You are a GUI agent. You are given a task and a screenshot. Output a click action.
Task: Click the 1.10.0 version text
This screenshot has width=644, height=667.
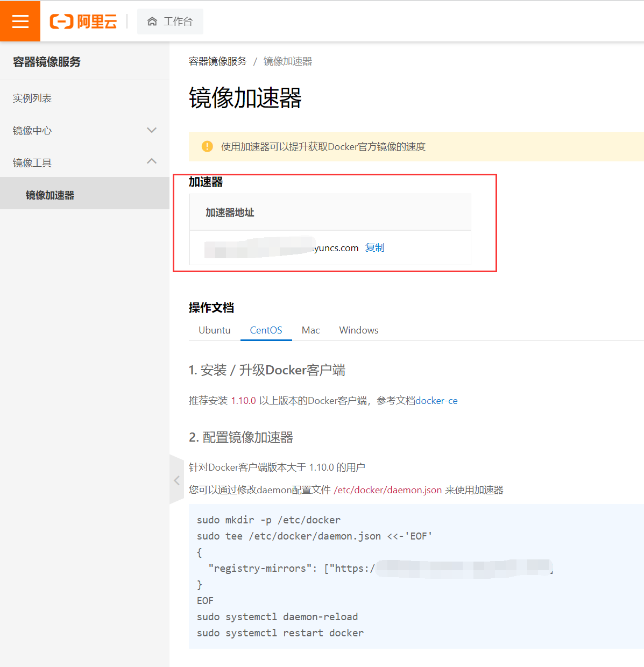coord(244,401)
